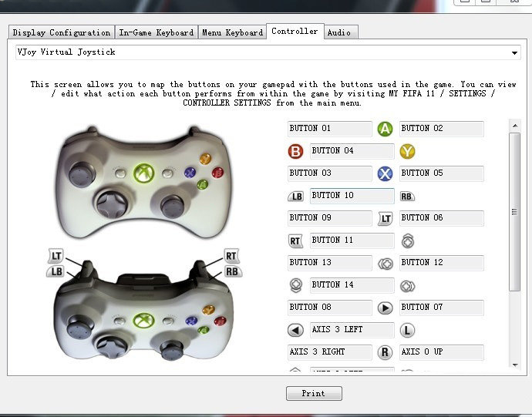Select the LT trigger icon beside BUTTON 09
The height and width of the screenshot is (417, 532).
coord(386,218)
